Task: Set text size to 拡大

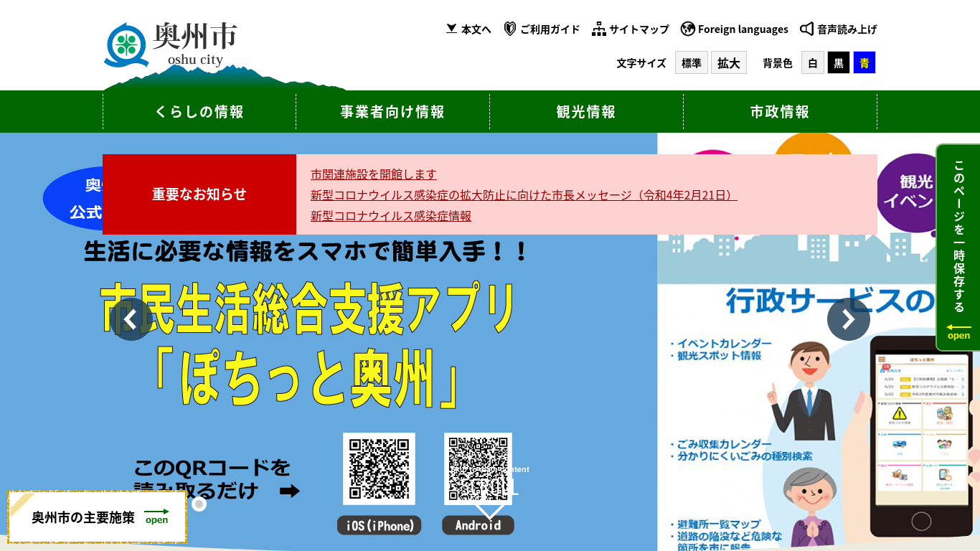Action: (x=729, y=62)
